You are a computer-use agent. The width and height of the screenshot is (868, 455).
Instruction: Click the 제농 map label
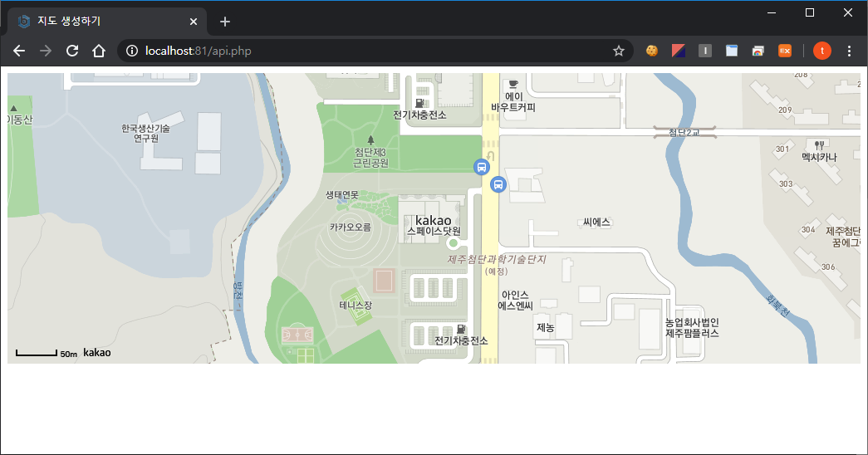545,327
